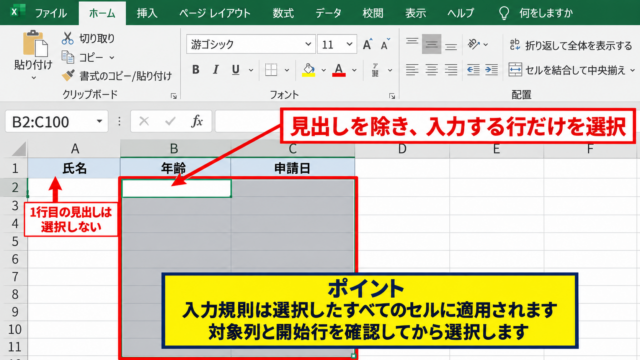Switch to the 表示 tab
Image resolution: width=640 pixels, height=360 pixels.
pyautogui.click(x=416, y=13)
